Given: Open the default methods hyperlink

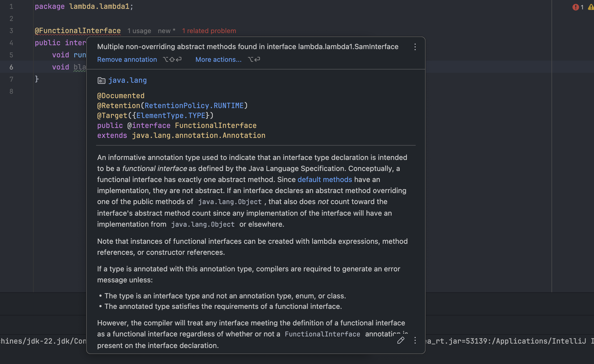Looking at the screenshot, I should [x=325, y=180].
